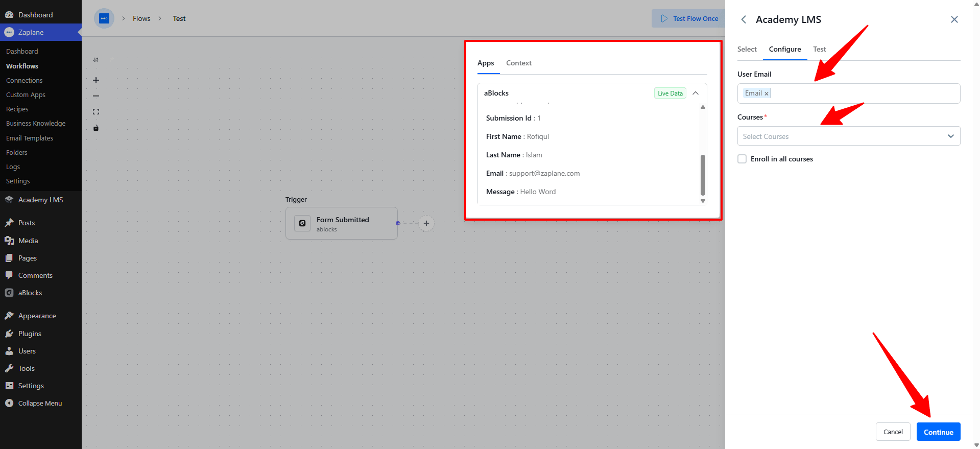Click the aBlocks data list scrollbar thumb

coord(703,175)
